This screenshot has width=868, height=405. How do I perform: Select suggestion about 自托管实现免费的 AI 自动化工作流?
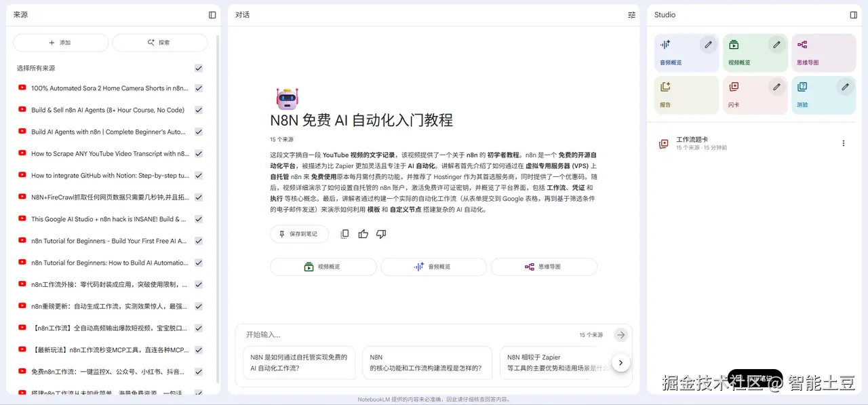pyautogui.click(x=299, y=362)
